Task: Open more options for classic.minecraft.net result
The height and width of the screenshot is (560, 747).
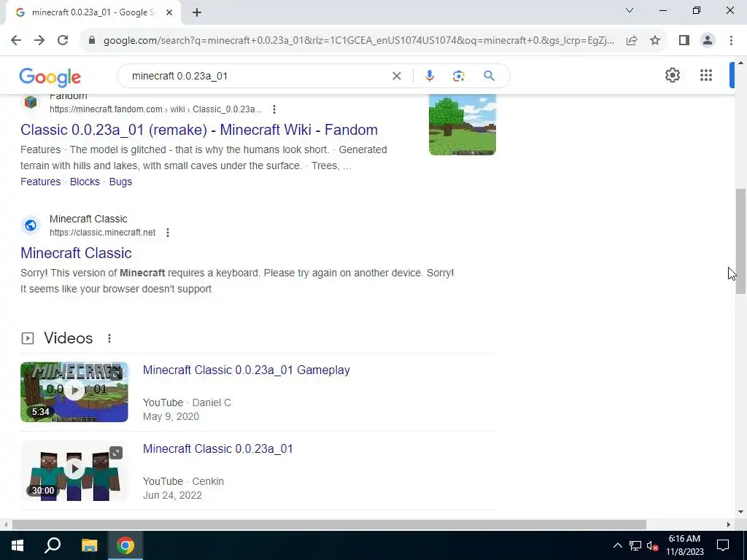Action: [x=168, y=233]
